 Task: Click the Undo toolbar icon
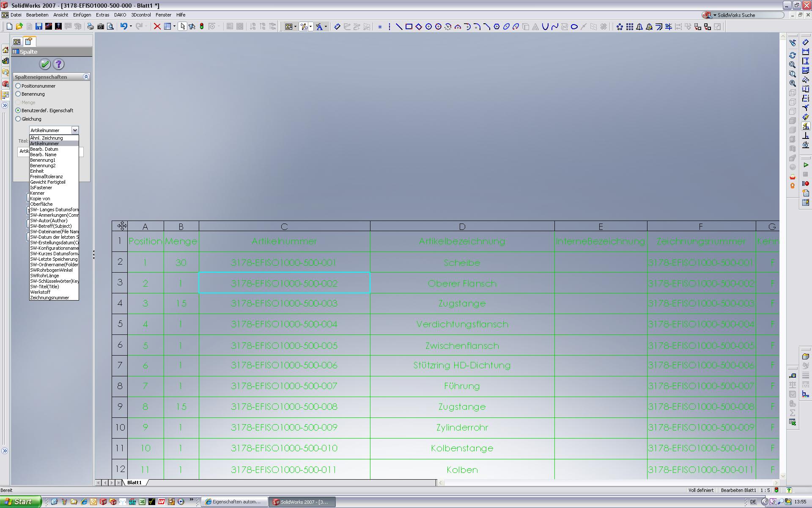(124, 26)
